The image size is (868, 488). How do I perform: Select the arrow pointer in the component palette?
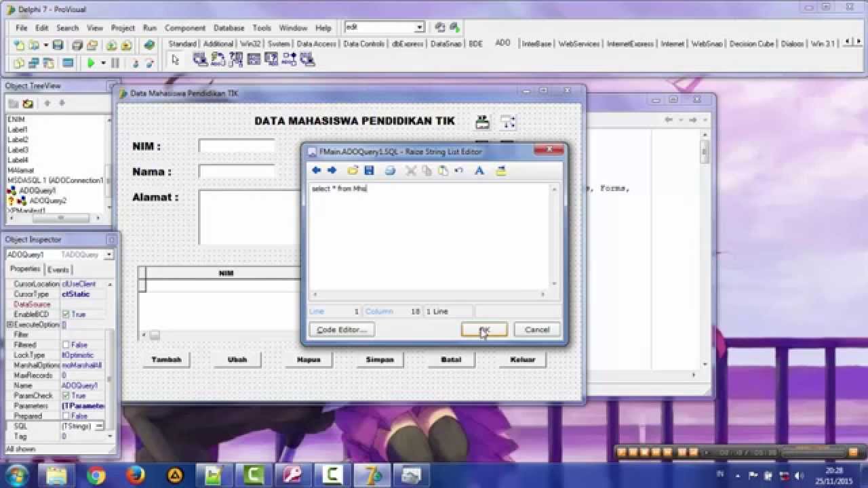176,60
